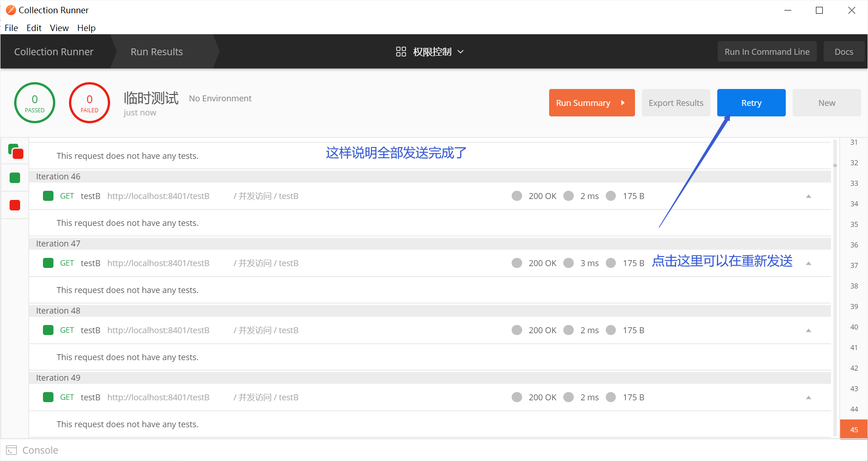Viewport: 868px width, 461px height.
Task: Click the workspace grid icon beside 权限控制
Action: pos(401,52)
